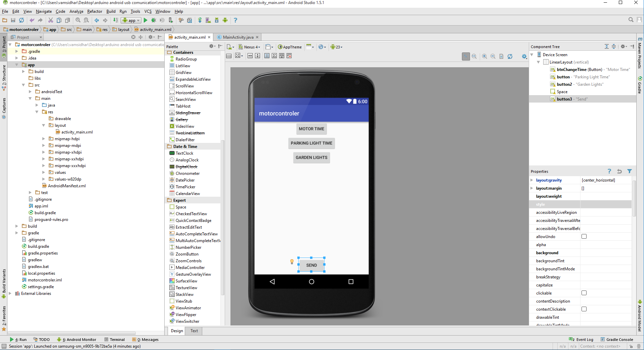Open the AVD Manager icon
This screenshot has width=644, height=350.
pos(208,20)
